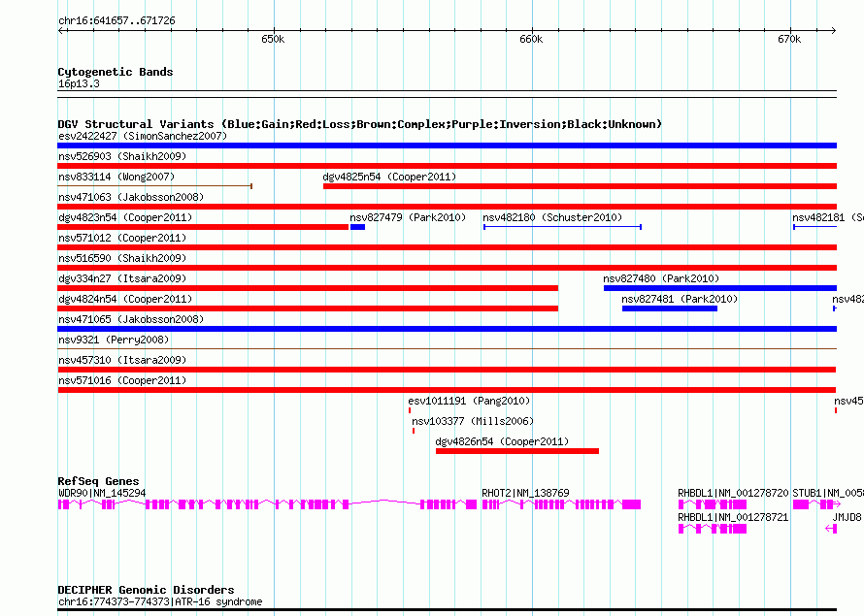864x616 pixels.
Task: Select the nsv482180 (Schuster2010) variant label
Action: click(x=552, y=217)
